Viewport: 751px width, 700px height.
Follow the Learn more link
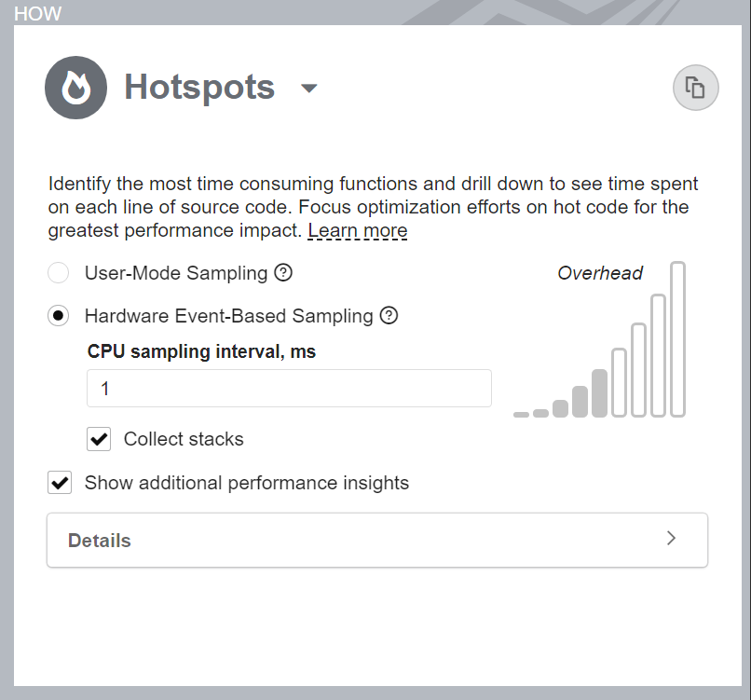[x=357, y=230]
